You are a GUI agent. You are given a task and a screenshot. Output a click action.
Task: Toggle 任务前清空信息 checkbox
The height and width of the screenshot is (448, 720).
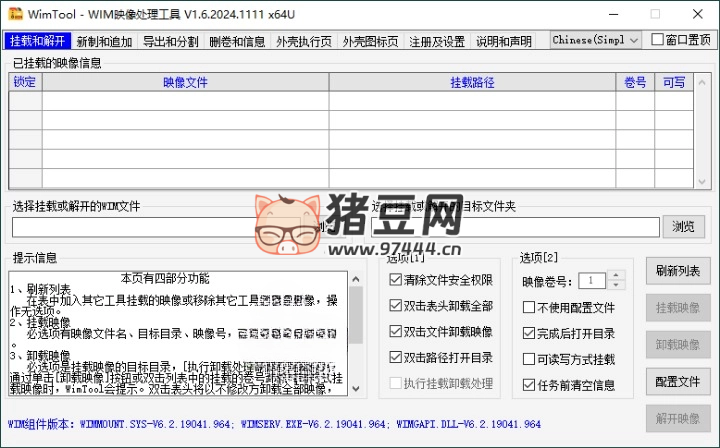point(529,385)
